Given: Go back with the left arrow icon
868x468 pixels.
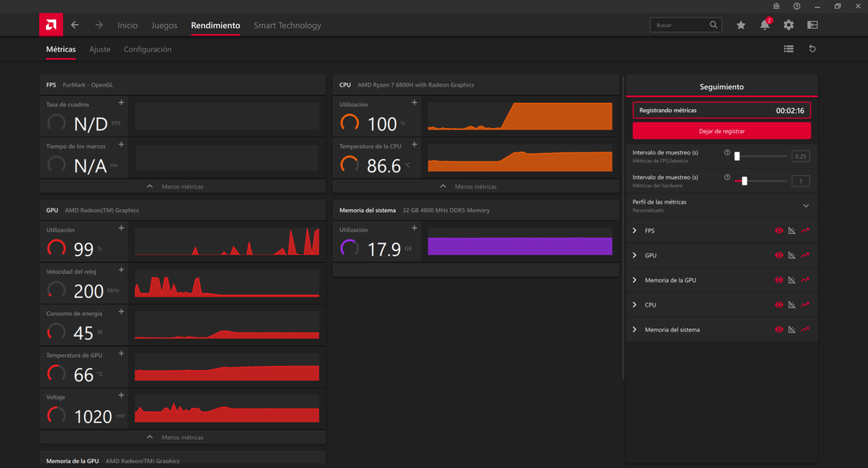Looking at the screenshot, I should click(x=75, y=25).
